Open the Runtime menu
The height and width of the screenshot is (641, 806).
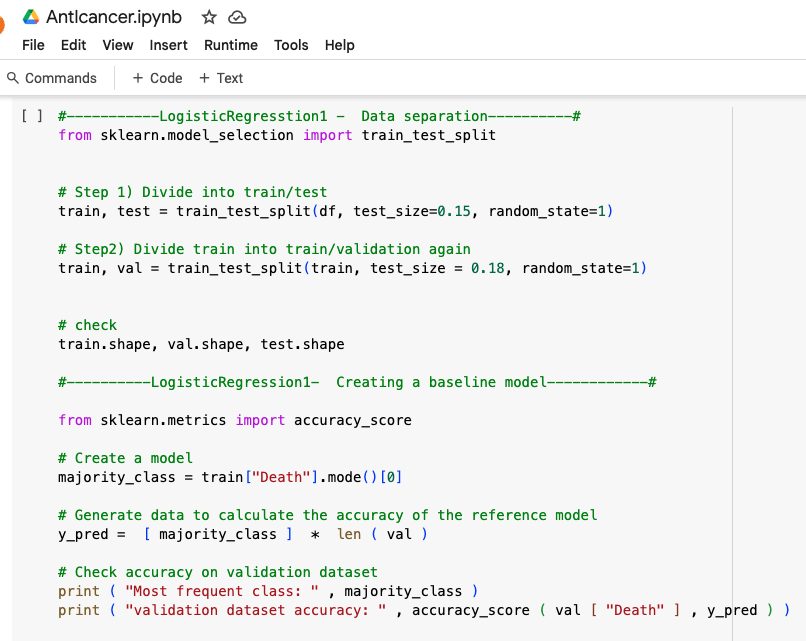click(230, 45)
